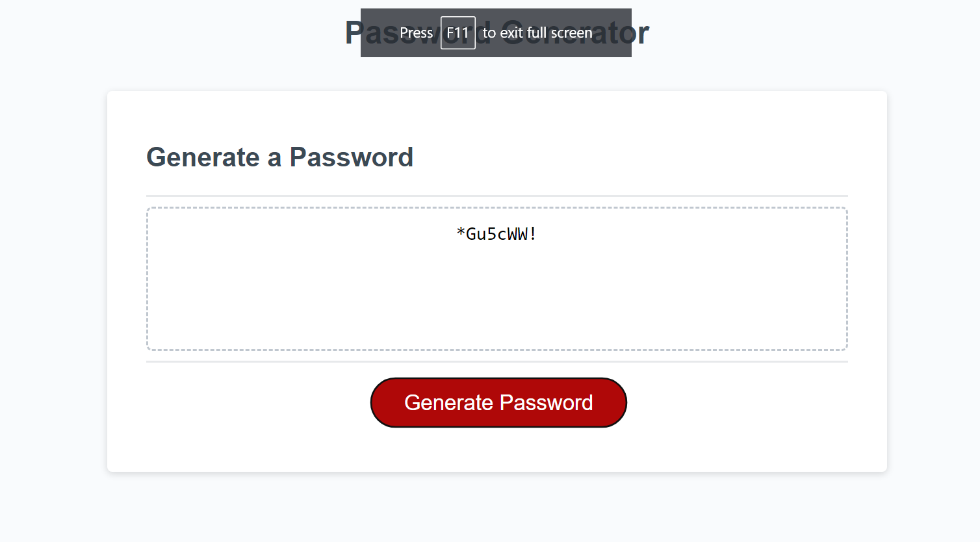Click the exclamation mark ending the password
The height and width of the screenshot is (542, 980).
(x=533, y=233)
